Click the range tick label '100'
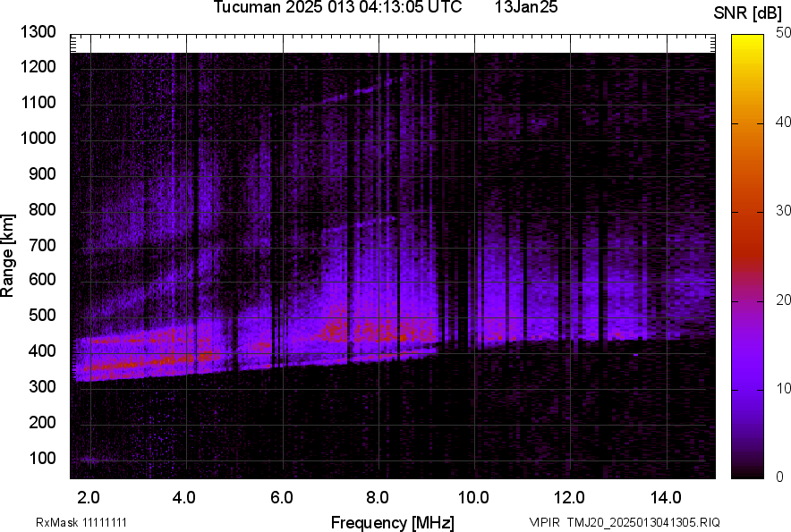 [x=42, y=459]
